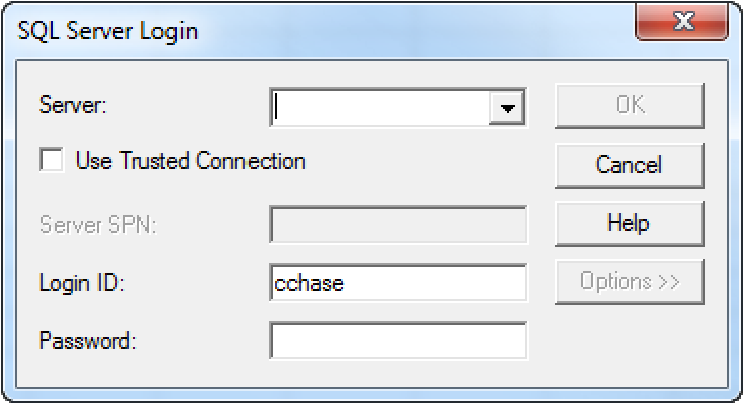Image resolution: width=743 pixels, height=403 pixels.
Task: Click the "Server:" field label
Action: tap(70, 103)
